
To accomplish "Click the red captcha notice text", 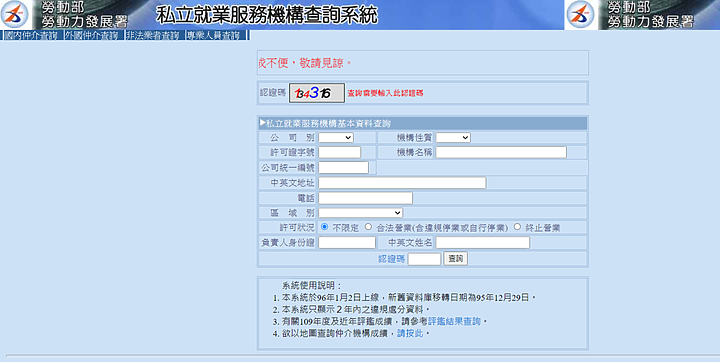I will [x=385, y=93].
